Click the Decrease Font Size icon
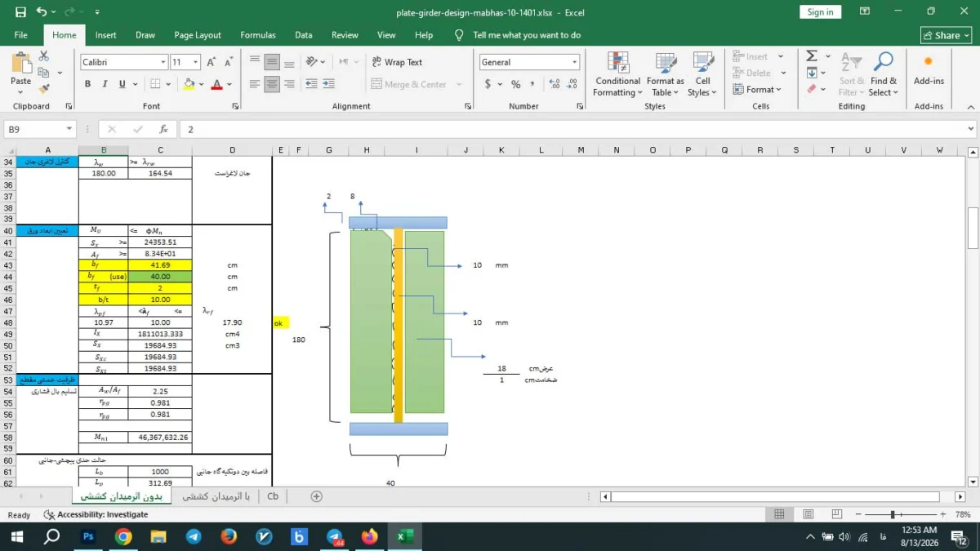Image resolution: width=980 pixels, height=551 pixels. point(228,62)
